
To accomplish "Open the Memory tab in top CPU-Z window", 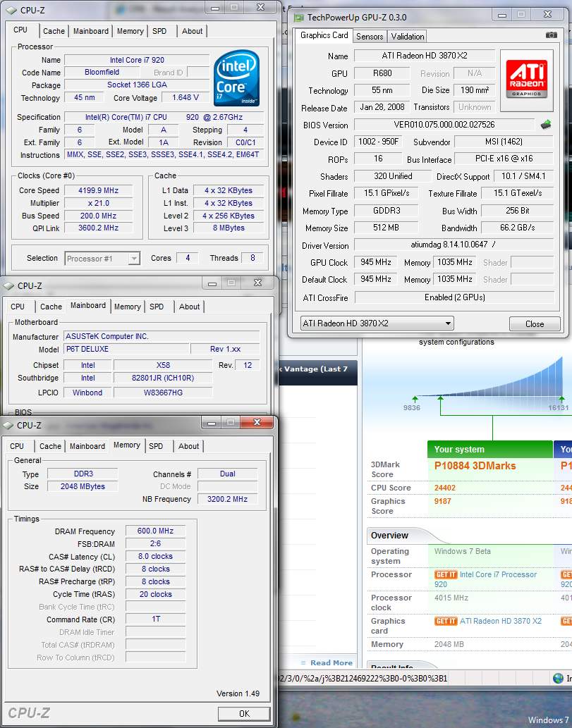I will [130, 31].
